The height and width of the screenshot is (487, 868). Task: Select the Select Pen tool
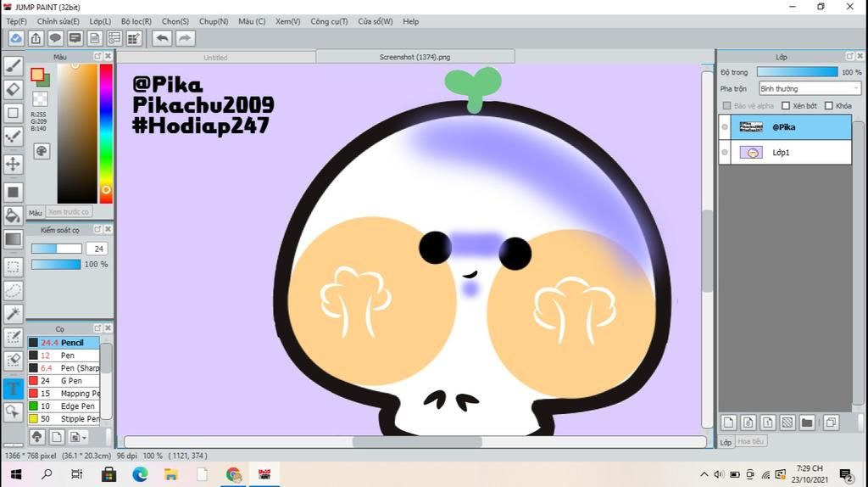point(14,338)
